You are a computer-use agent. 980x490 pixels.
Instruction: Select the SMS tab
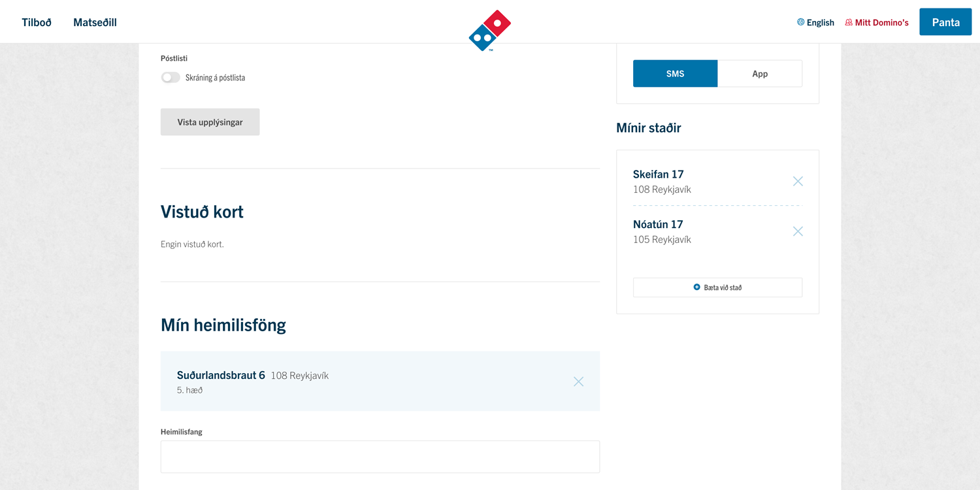675,73
